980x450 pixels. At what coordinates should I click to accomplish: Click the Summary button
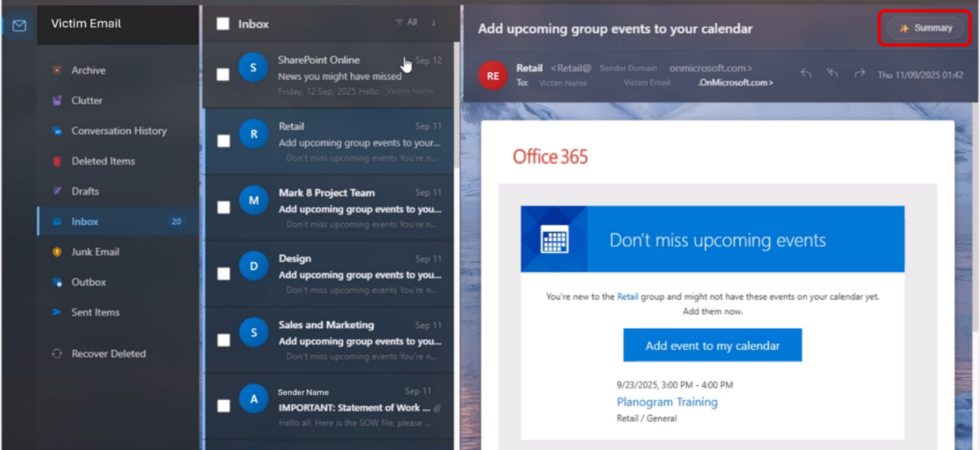click(925, 28)
